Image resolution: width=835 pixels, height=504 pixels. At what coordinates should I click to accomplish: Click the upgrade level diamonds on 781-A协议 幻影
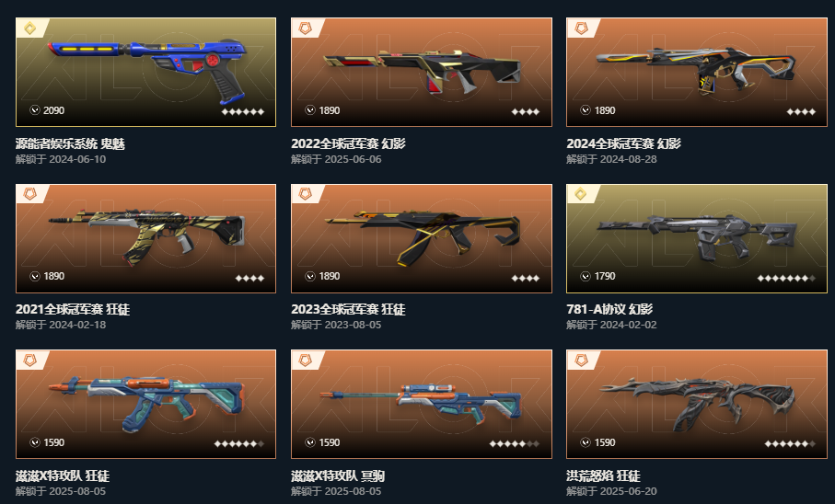(x=786, y=278)
